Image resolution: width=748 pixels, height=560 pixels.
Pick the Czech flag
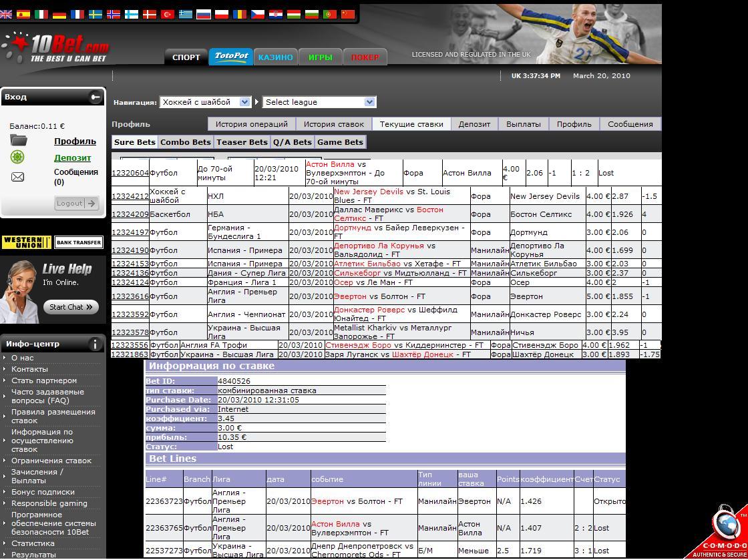[258, 14]
